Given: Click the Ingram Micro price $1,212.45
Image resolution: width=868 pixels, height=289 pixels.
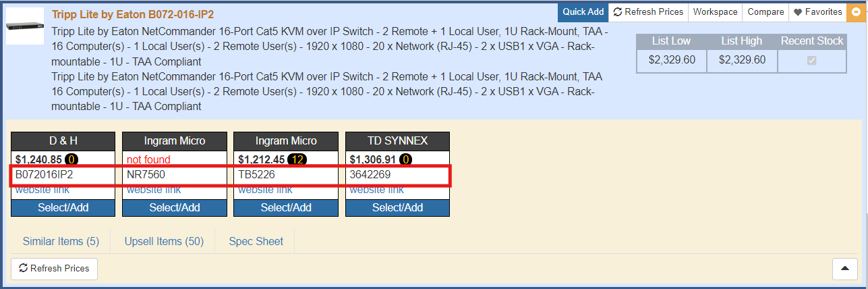Looking at the screenshot, I should point(262,160).
